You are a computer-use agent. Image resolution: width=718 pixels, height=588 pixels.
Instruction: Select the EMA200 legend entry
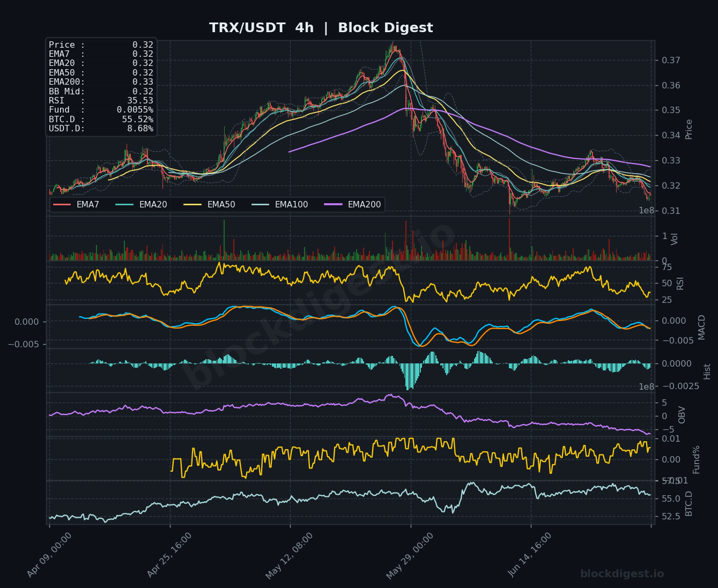(352, 205)
